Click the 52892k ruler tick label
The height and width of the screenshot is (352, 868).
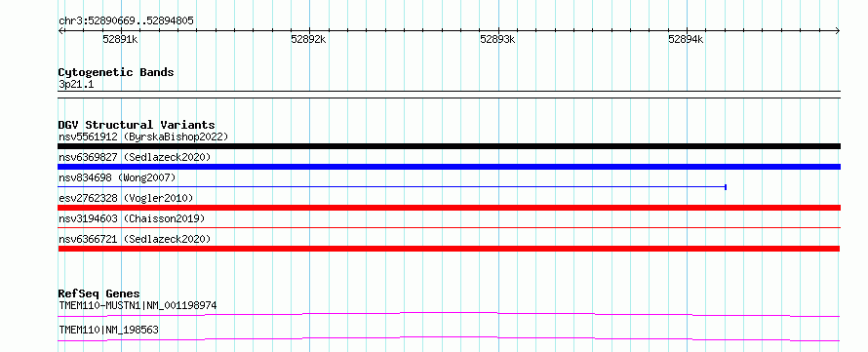click(x=308, y=39)
